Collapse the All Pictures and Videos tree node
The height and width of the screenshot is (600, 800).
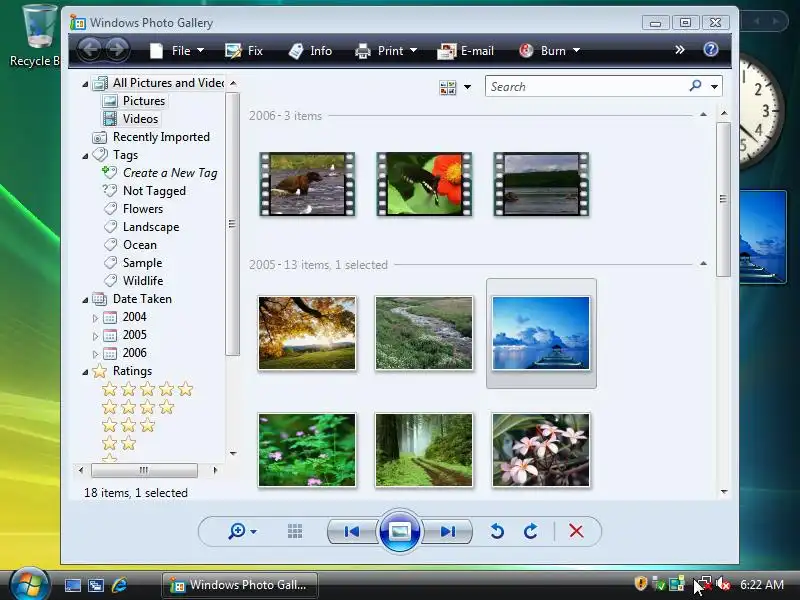tap(85, 84)
